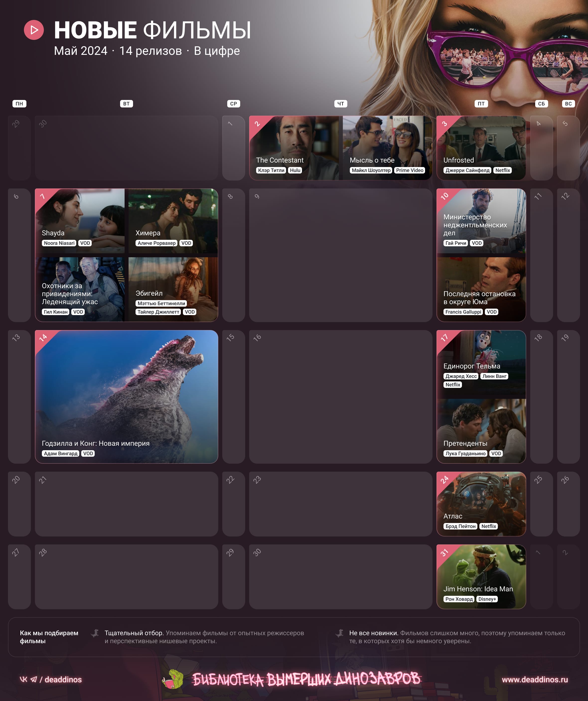This screenshot has width=588, height=701.
Task: Open the Shayda movie card
Action: click(x=80, y=221)
